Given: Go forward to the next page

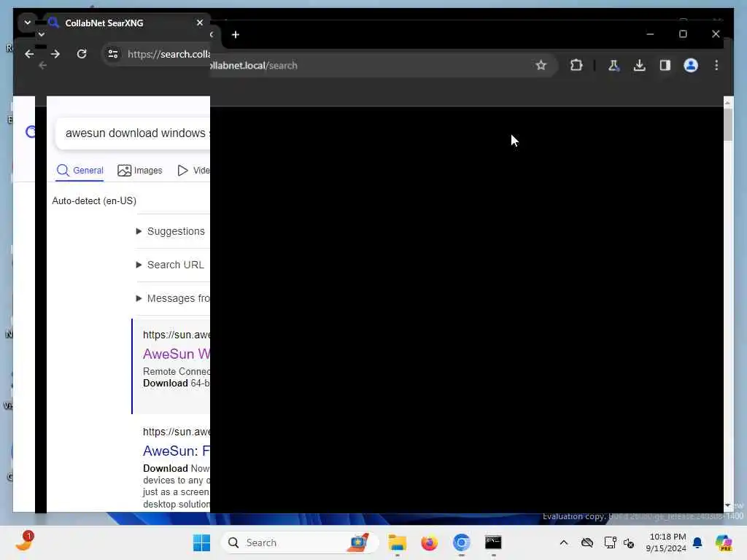Looking at the screenshot, I should pos(55,54).
